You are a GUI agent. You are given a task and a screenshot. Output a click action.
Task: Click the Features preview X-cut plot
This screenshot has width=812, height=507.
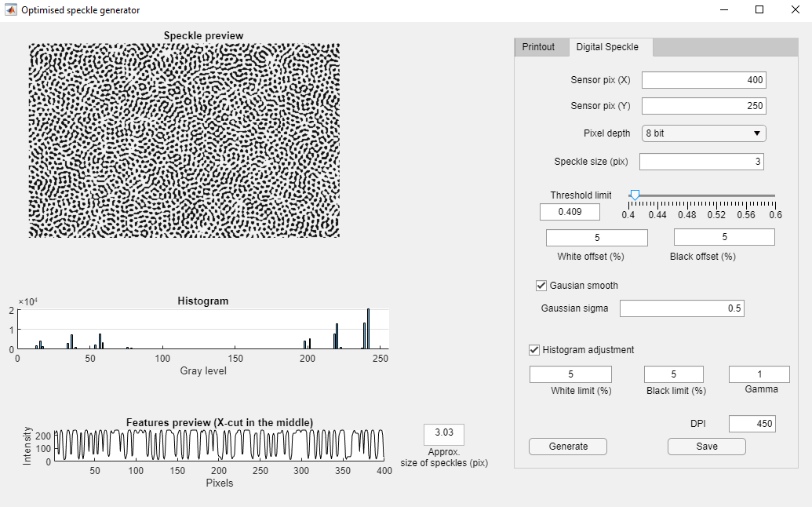coord(220,445)
